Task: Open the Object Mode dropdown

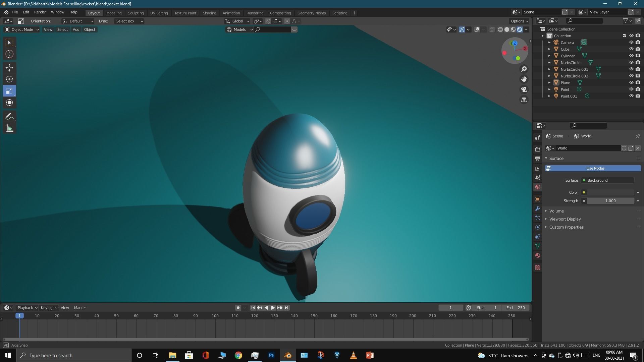Action: click(x=22, y=29)
